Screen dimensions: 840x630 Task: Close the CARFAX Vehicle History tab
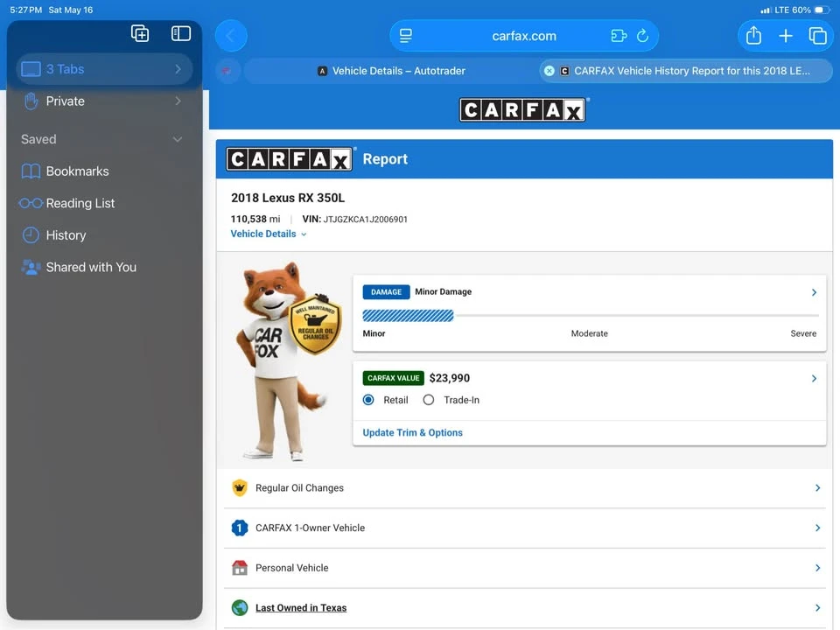point(549,71)
